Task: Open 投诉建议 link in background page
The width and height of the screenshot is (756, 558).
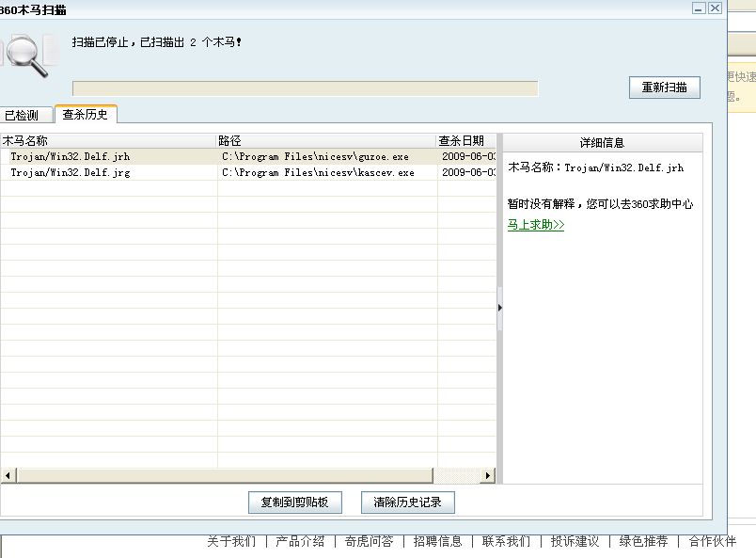Action: click(x=575, y=541)
